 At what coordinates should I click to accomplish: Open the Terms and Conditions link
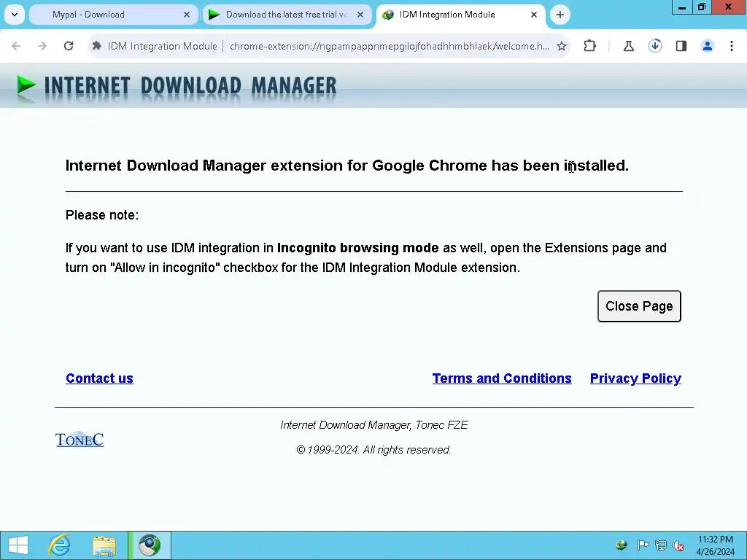point(502,378)
